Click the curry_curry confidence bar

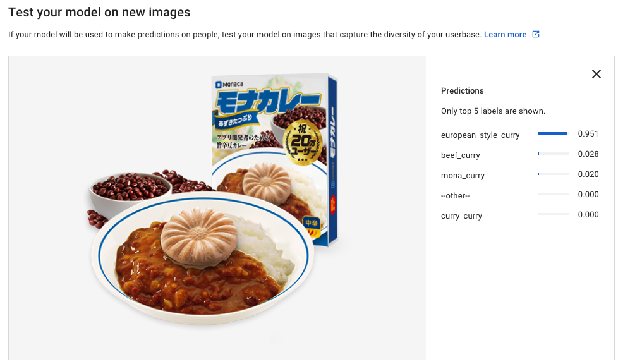(x=553, y=214)
